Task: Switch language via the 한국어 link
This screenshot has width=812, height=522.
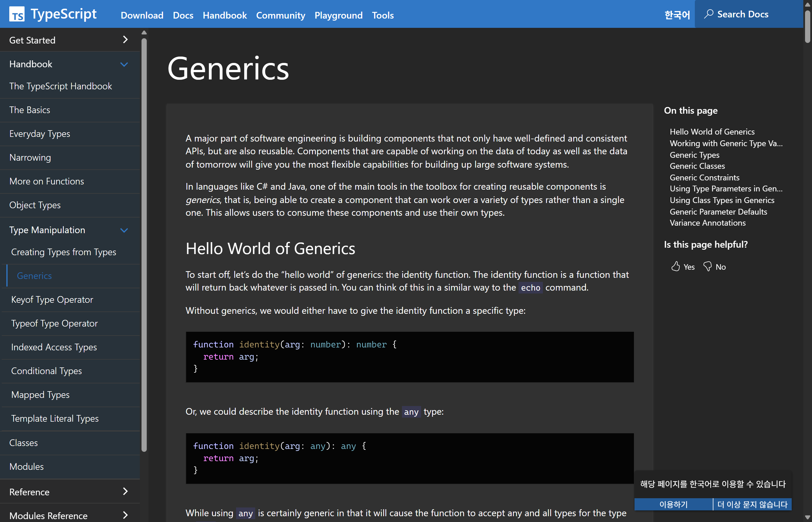Action: pyautogui.click(x=677, y=14)
